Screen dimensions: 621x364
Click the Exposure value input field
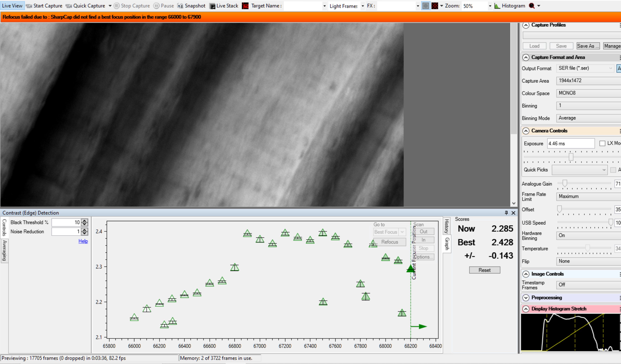coord(571,143)
